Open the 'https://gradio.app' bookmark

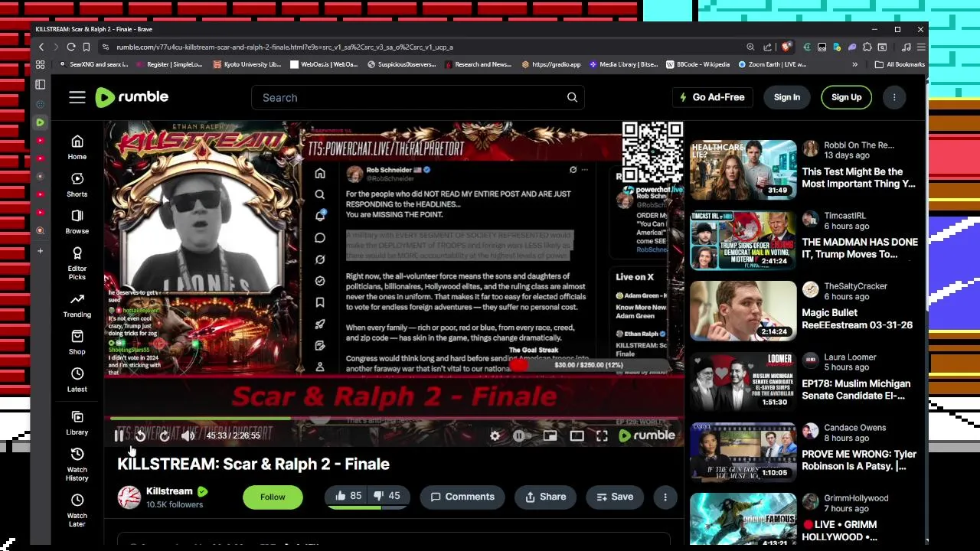[550, 64]
